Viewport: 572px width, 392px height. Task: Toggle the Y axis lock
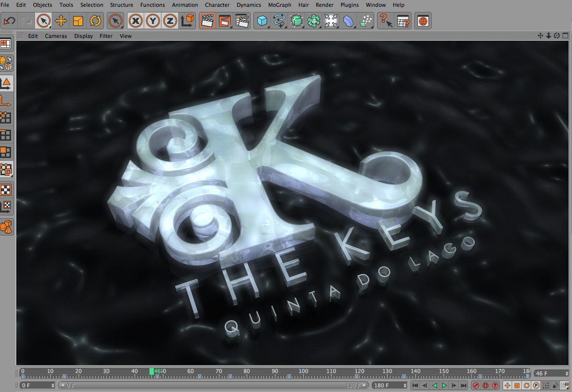coord(153,21)
